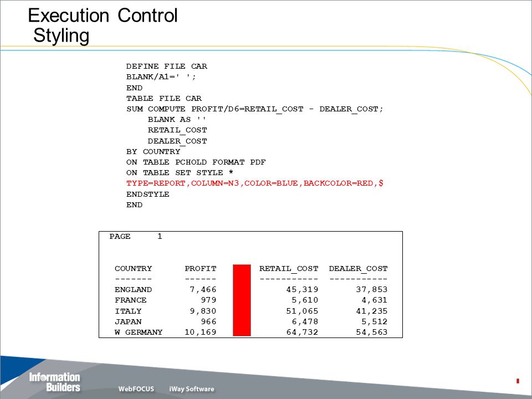Image resolution: width=532 pixels, height=399 pixels.
Task: Click the retail cost value 6,478
Action: coord(305,321)
